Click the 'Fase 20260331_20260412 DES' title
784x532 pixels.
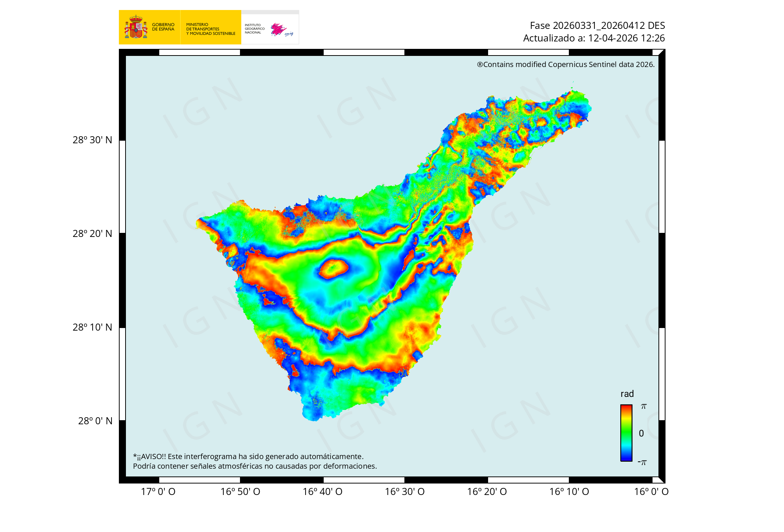point(597,26)
